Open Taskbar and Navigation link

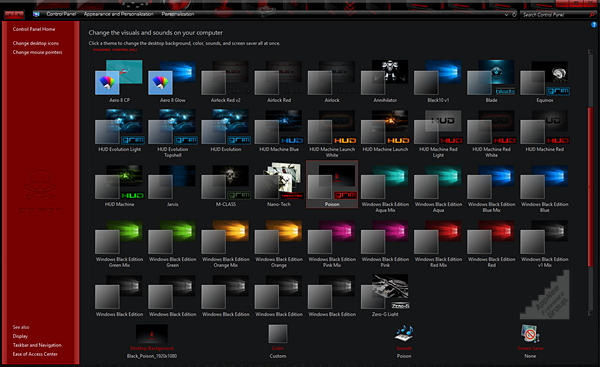tap(37, 345)
